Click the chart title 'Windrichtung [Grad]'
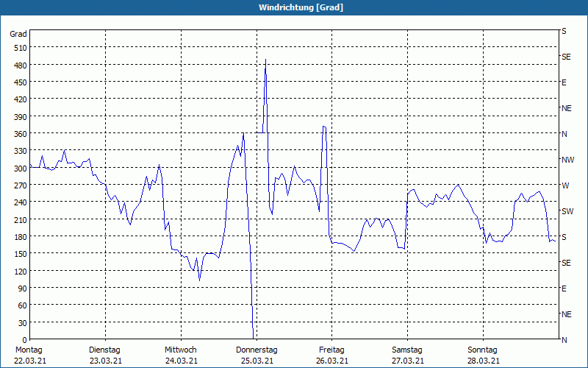The image size is (588, 368). 301,7
